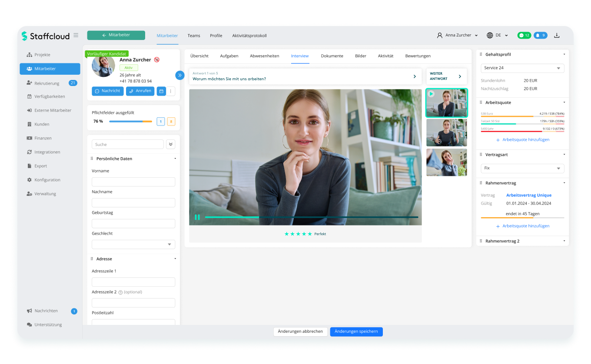Image resolution: width=591 pixels, height=364 pixels.
Task: Pause the interview video
Action: tap(197, 217)
